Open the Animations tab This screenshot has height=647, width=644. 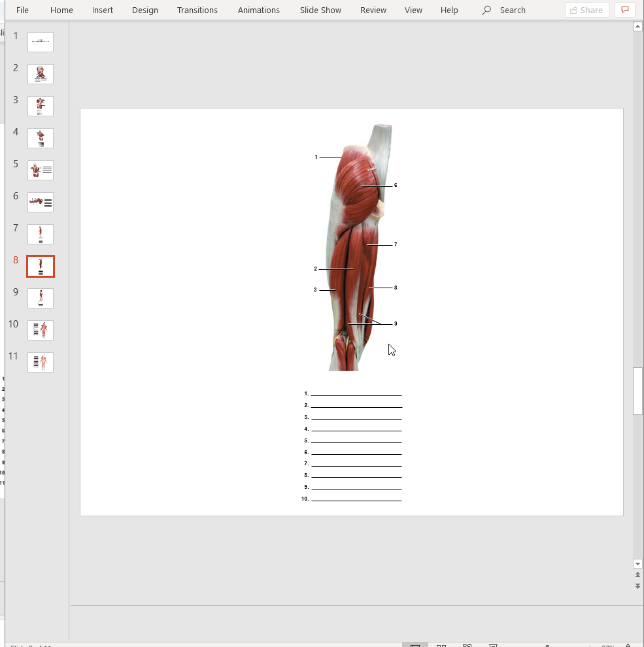point(258,10)
